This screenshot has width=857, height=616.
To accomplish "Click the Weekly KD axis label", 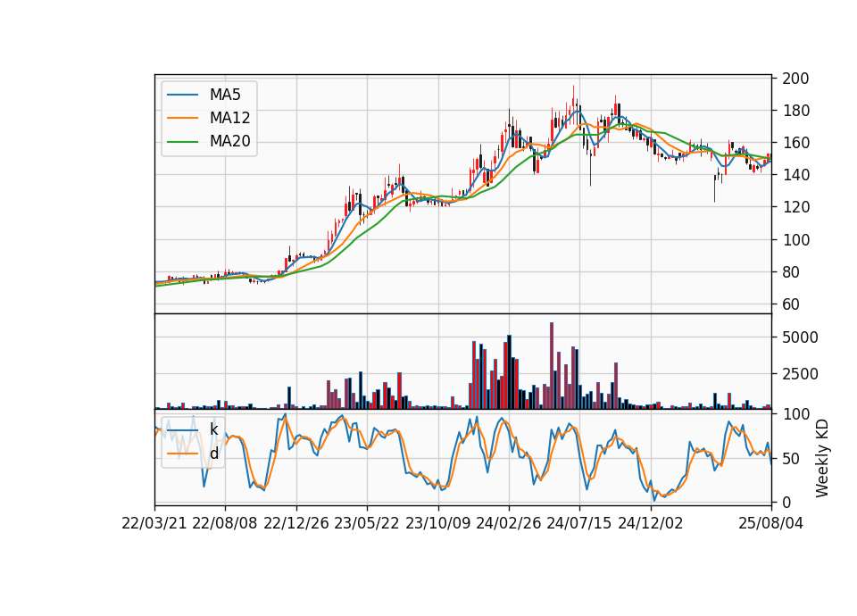I will 821,458.
